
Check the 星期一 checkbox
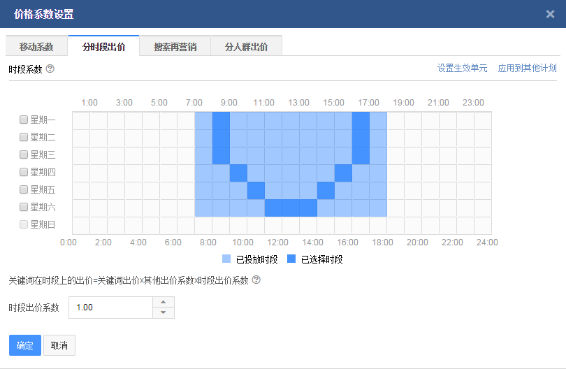coord(23,120)
